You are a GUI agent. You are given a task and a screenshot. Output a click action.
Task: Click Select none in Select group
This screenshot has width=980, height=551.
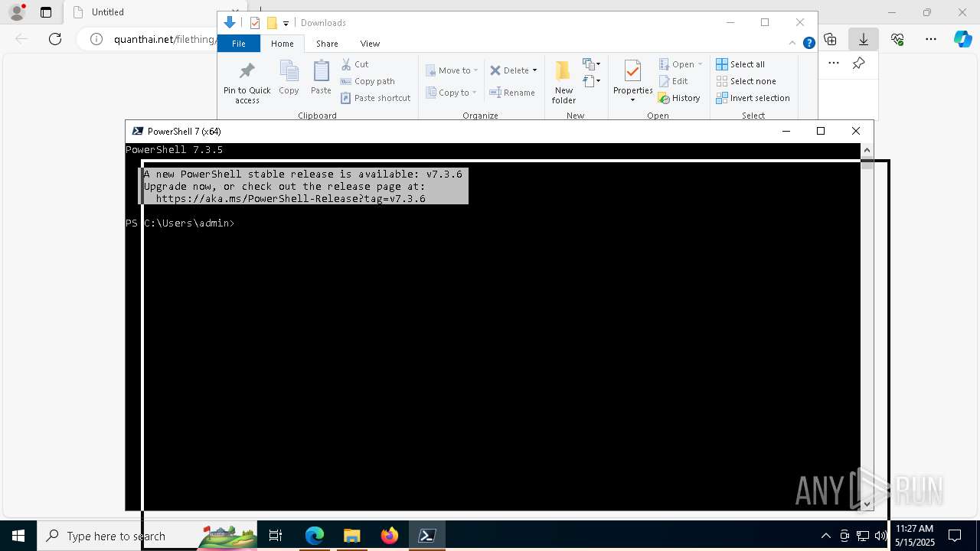746,81
